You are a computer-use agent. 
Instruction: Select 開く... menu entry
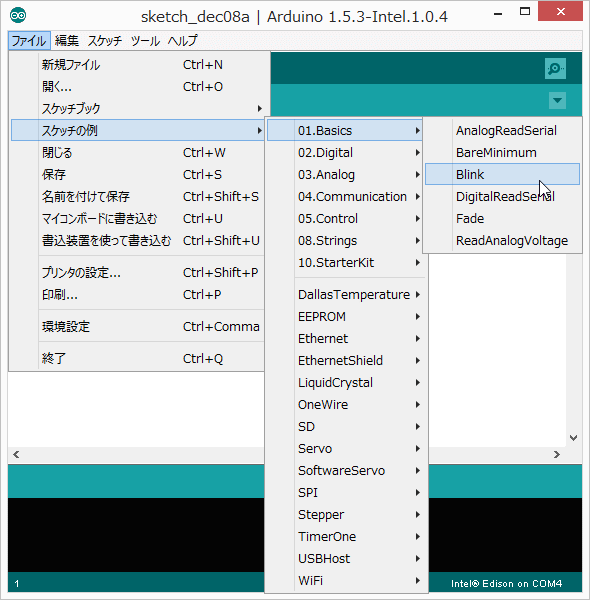[x=138, y=86]
